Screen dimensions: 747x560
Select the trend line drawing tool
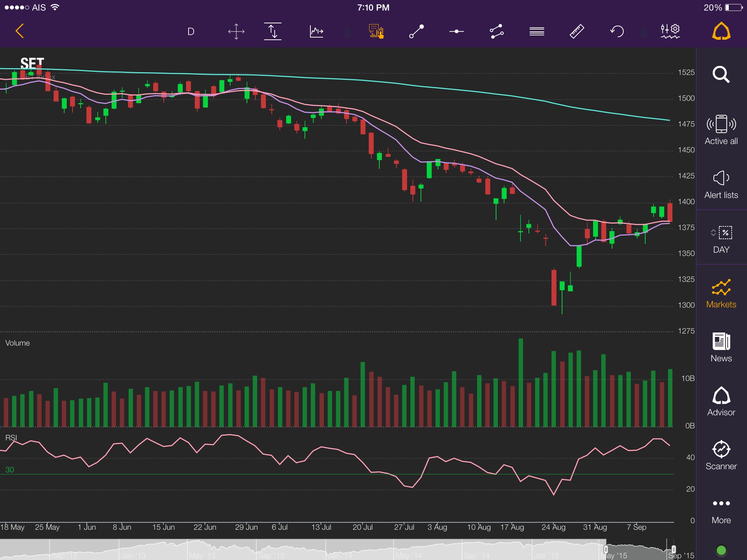point(417,31)
